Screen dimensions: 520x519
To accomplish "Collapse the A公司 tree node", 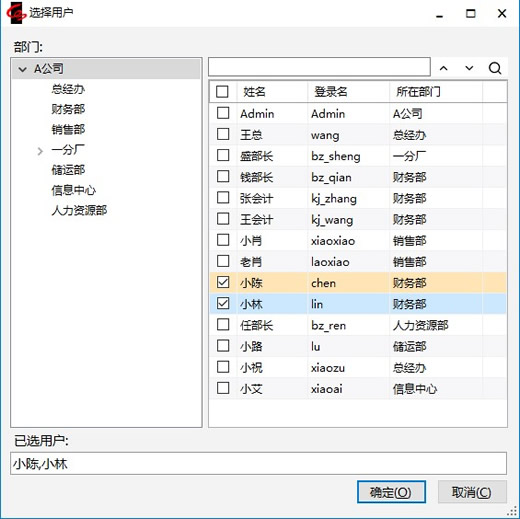I will [x=23, y=69].
